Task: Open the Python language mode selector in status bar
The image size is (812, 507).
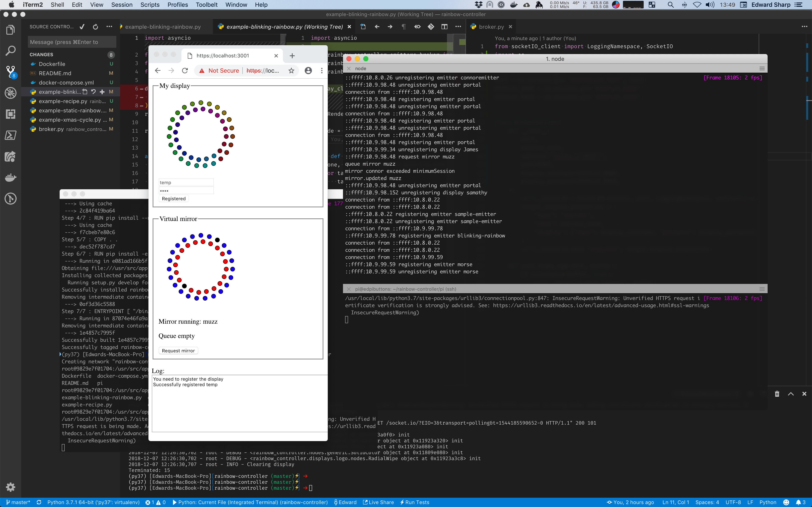Action: pos(768,502)
